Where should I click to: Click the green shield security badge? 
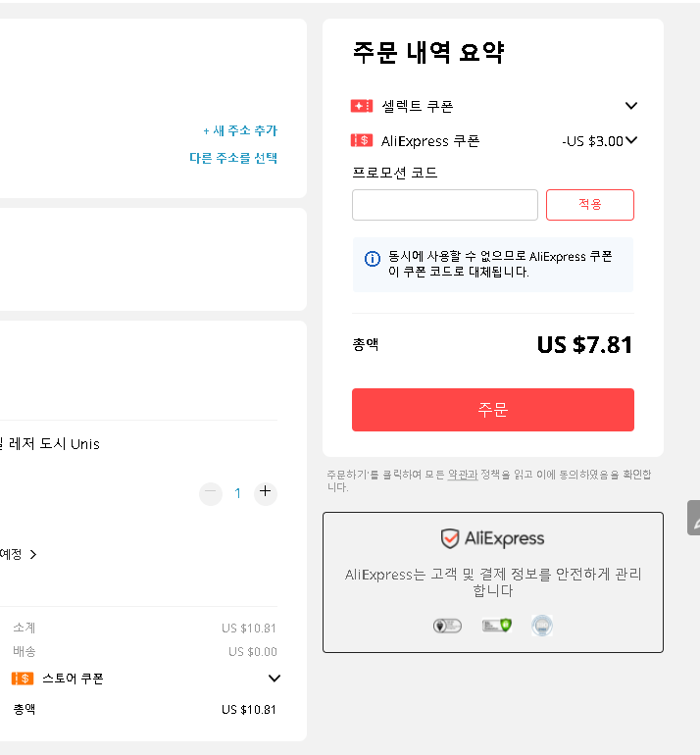coord(496,626)
